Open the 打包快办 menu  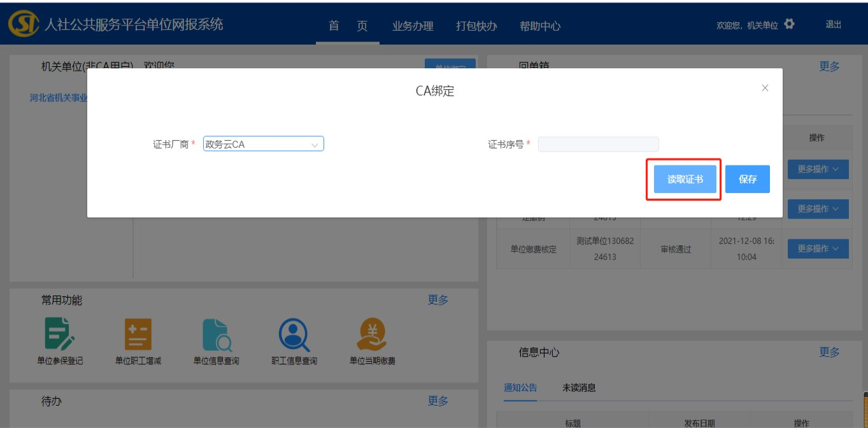click(476, 26)
